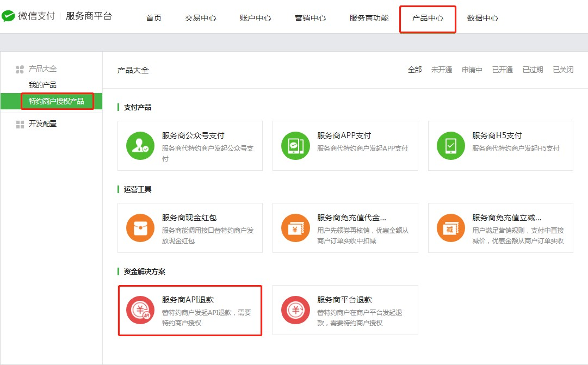
Task: Filter products by 已关闭
Action: coord(563,70)
